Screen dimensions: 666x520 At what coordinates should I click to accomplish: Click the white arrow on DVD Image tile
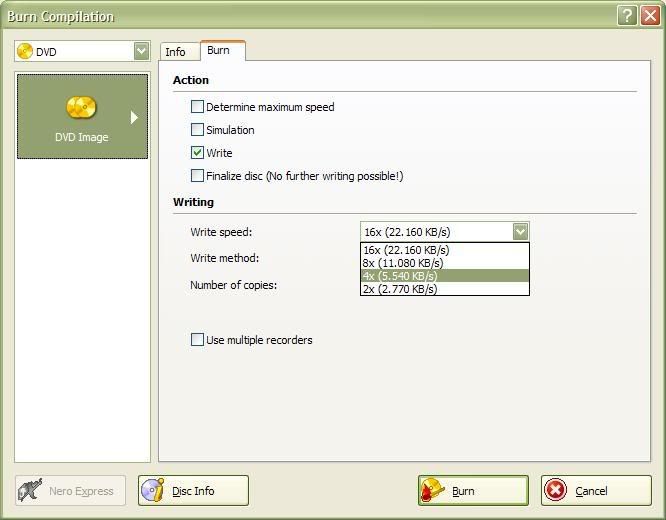pyautogui.click(x=134, y=117)
